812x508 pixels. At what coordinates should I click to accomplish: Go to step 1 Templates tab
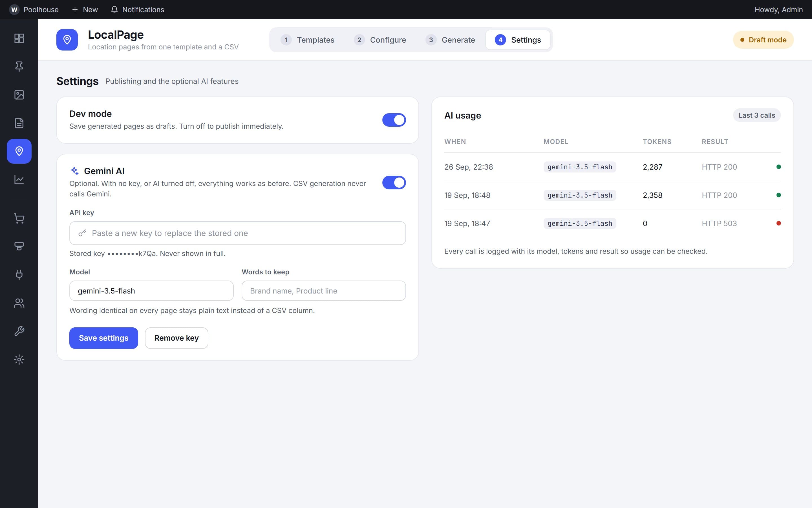[307, 40]
